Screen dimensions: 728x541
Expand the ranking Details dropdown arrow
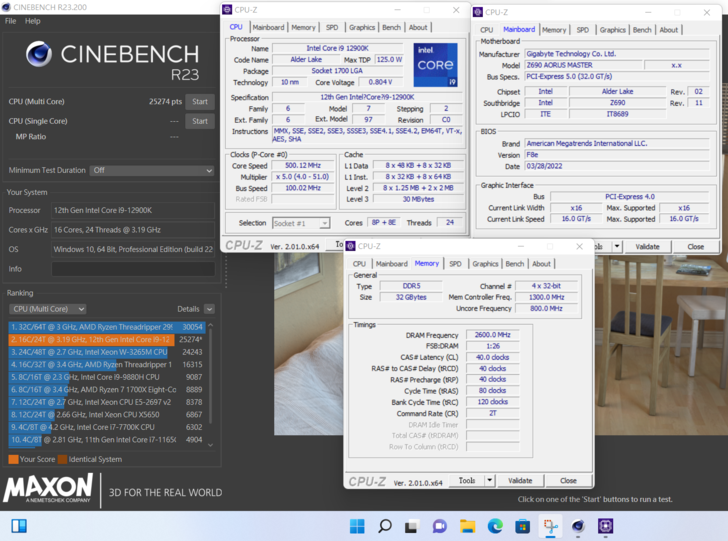[x=209, y=309]
